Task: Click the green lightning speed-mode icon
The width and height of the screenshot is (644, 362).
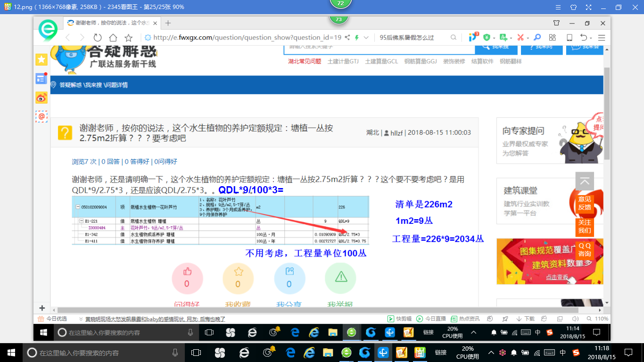Action: (x=357, y=38)
